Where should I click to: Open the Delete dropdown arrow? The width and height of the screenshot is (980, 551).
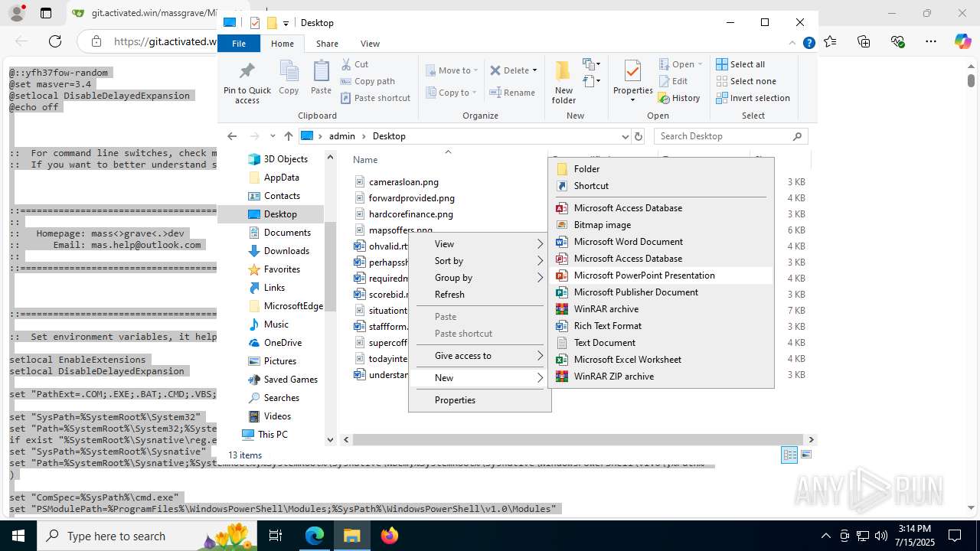(534, 70)
